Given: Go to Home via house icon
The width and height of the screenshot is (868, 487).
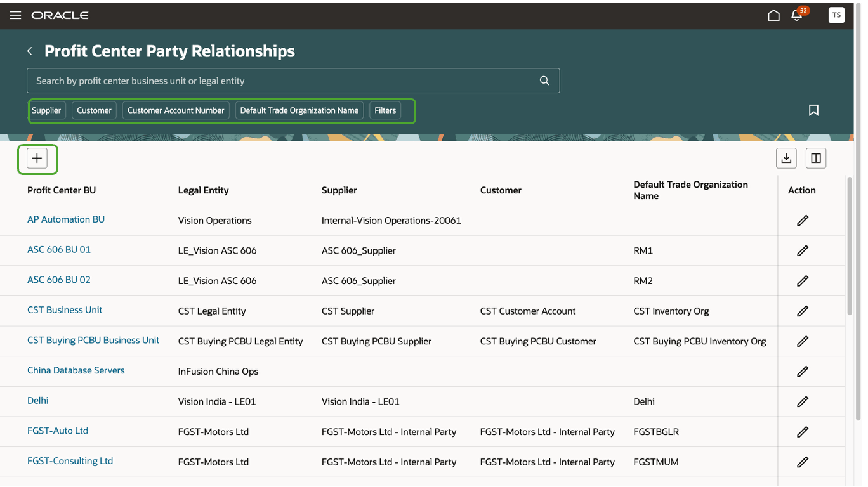Looking at the screenshot, I should pos(773,15).
